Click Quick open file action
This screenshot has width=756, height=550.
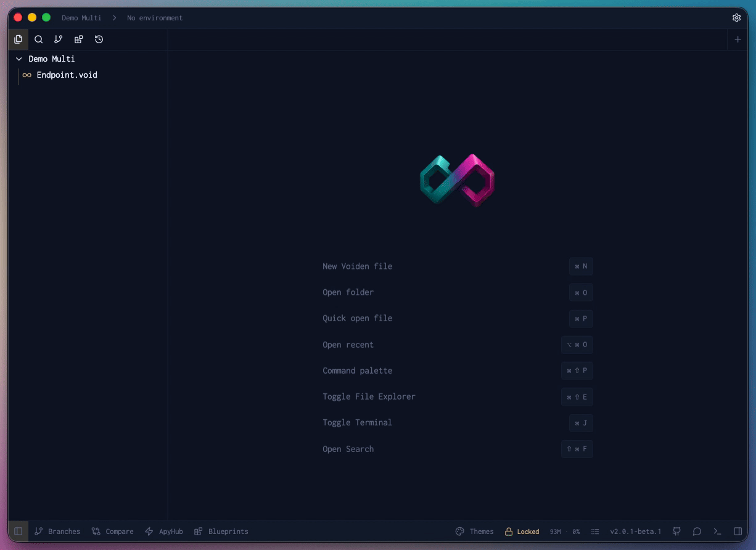coord(357,318)
